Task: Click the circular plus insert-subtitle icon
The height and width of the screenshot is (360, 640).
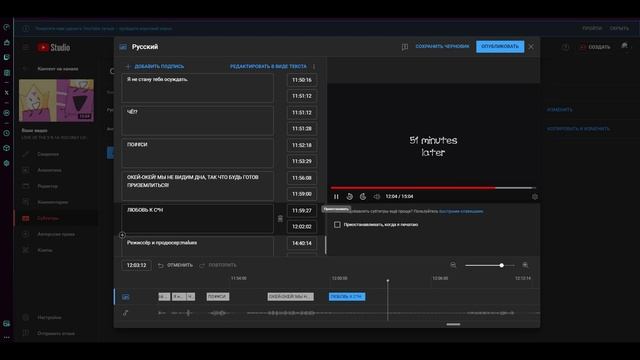Action: click(x=122, y=235)
